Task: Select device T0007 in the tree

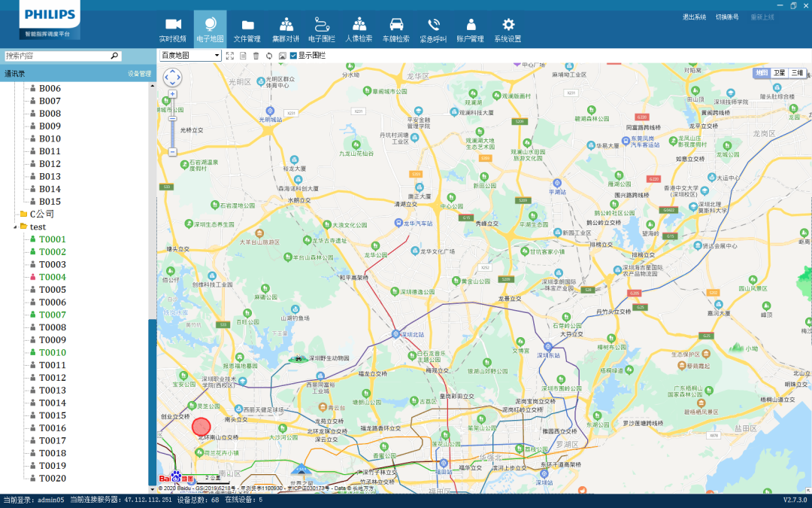Action: click(53, 315)
